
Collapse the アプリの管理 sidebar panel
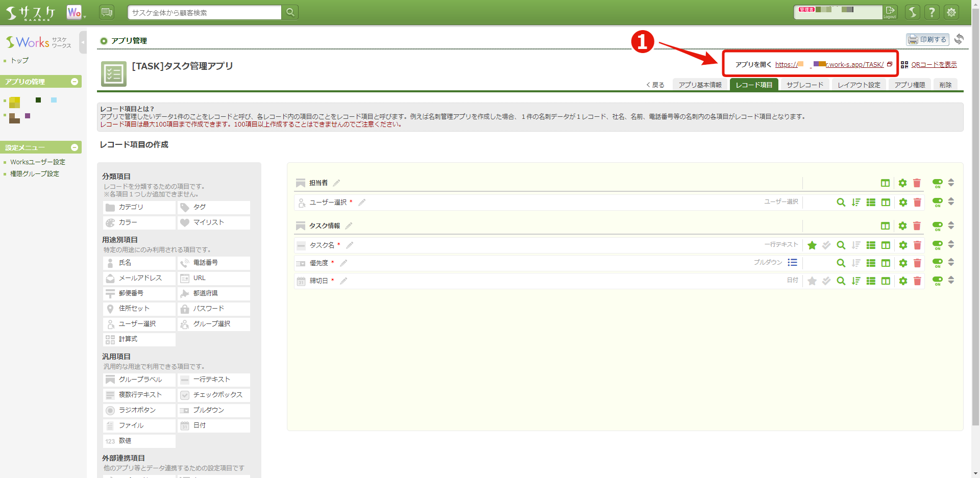[x=75, y=82]
